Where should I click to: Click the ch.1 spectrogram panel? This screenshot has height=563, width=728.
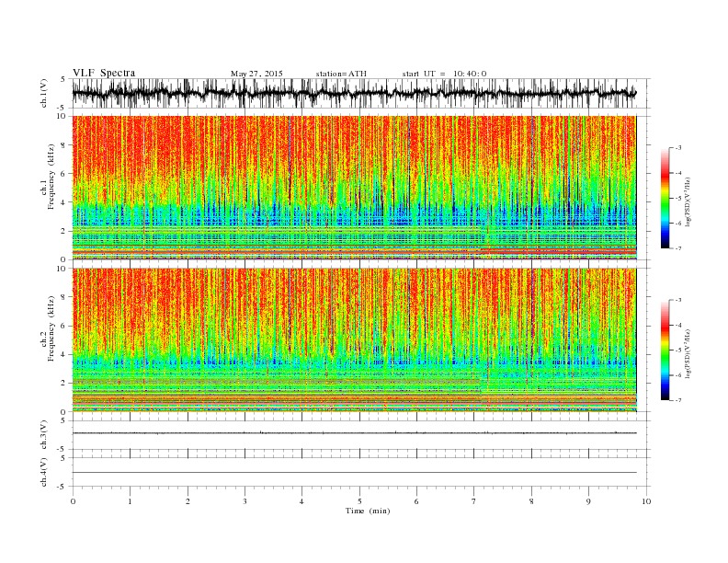tap(354, 188)
